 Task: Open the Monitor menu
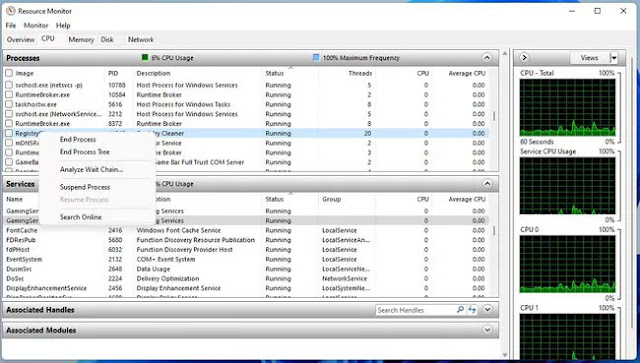(36, 25)
